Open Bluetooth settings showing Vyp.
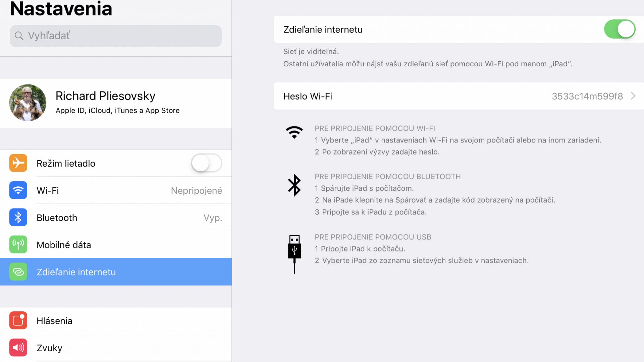644x362 pixels. pos(116,218)
